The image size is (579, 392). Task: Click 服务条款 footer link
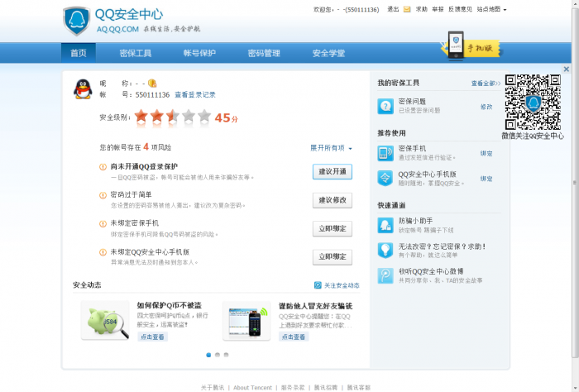click(293, 388)
